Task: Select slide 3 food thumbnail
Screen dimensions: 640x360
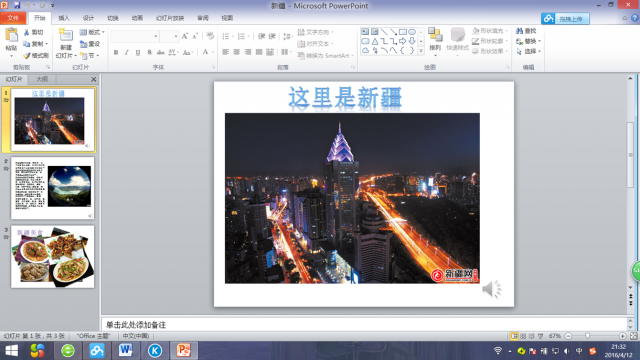Action: (53, 257)
